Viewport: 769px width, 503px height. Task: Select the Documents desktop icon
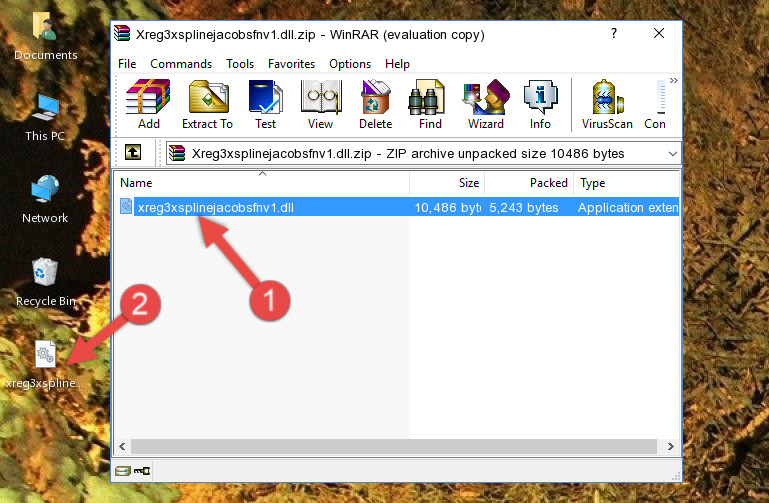click(45, 37)
